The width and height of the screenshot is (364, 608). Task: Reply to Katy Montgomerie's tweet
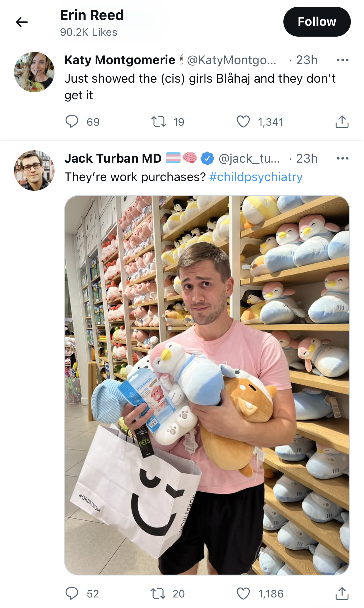click(72, 121)
